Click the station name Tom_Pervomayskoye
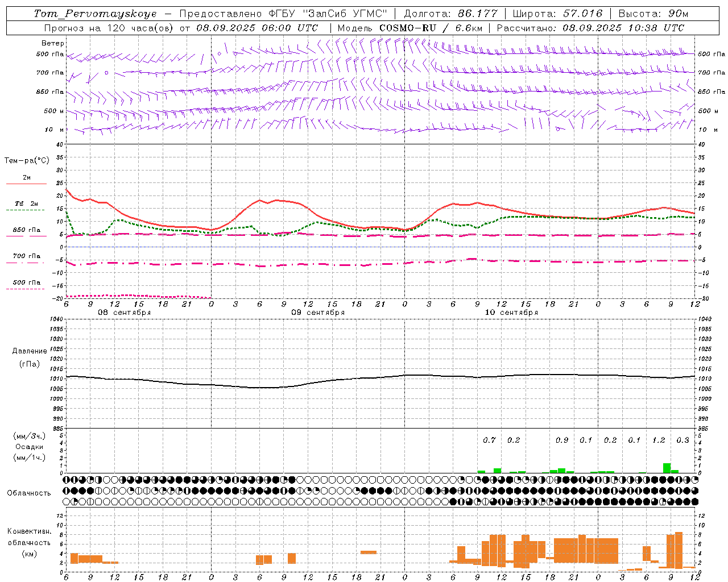This screenshot has width=728, height=582. pyautogui.click(x=95, y=14)
